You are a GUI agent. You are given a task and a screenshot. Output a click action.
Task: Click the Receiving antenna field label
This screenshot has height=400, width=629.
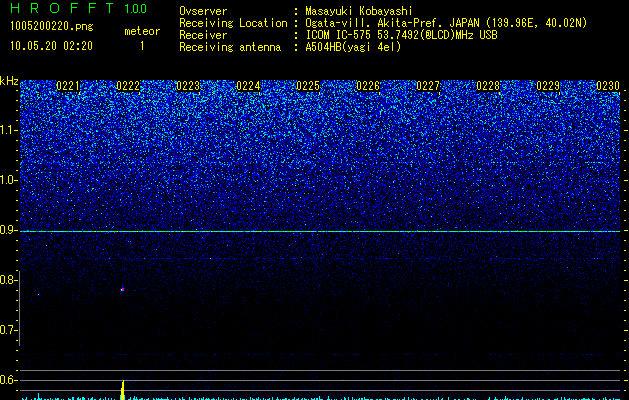coord(230,47)
